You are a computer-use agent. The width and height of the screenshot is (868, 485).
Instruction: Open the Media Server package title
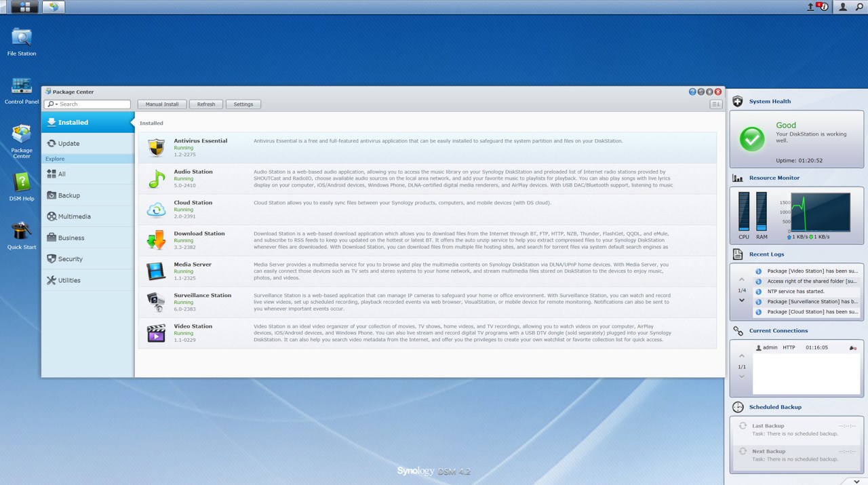click(193, 265)
